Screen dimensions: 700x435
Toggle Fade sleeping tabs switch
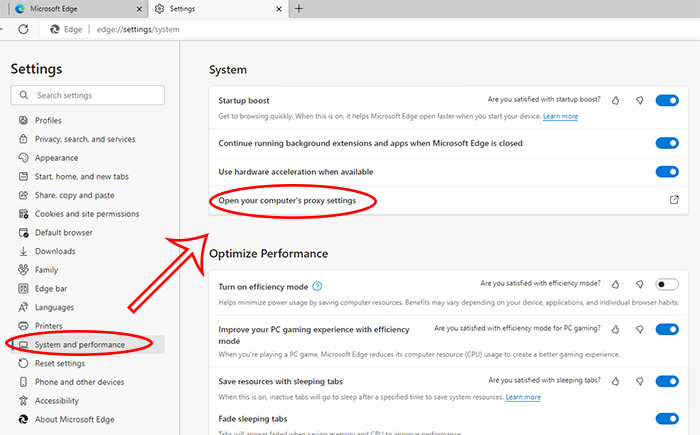point(667,418)
